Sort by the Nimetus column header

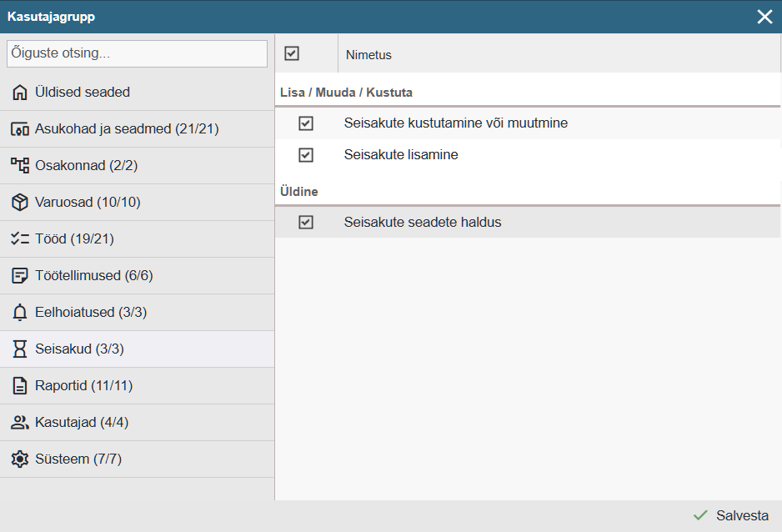tap(368, 55)
